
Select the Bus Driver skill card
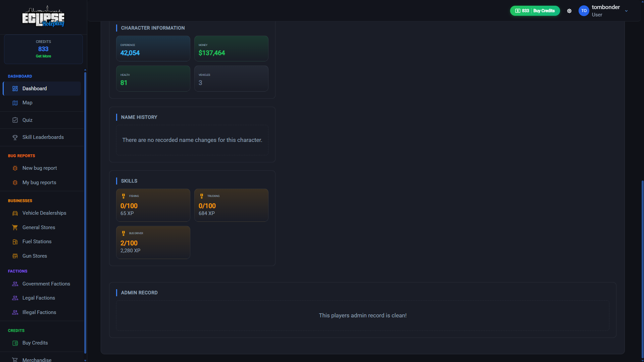153,242
